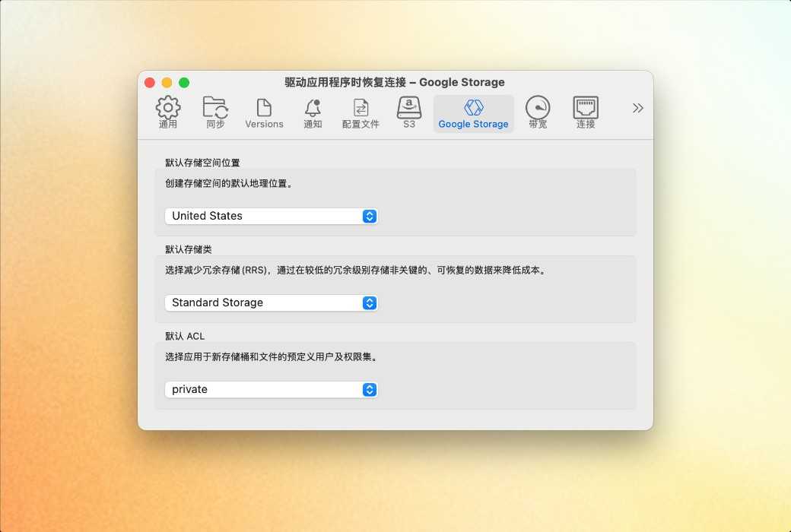Viewport: 791px width, 532px height.
Task: Click the 默认存储类 section heading
Action: point(189,249)
